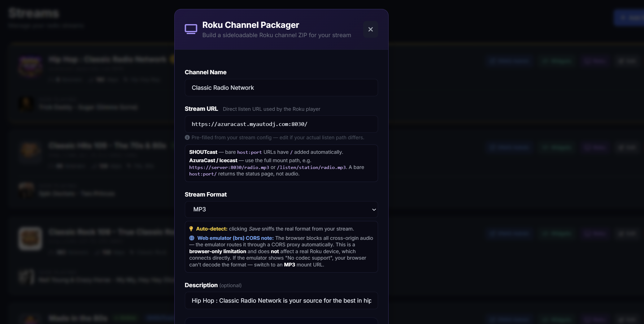This screenshot has height=324, width=644.
Task: Click the "Channel Name" field label
Action: (206, 72)
